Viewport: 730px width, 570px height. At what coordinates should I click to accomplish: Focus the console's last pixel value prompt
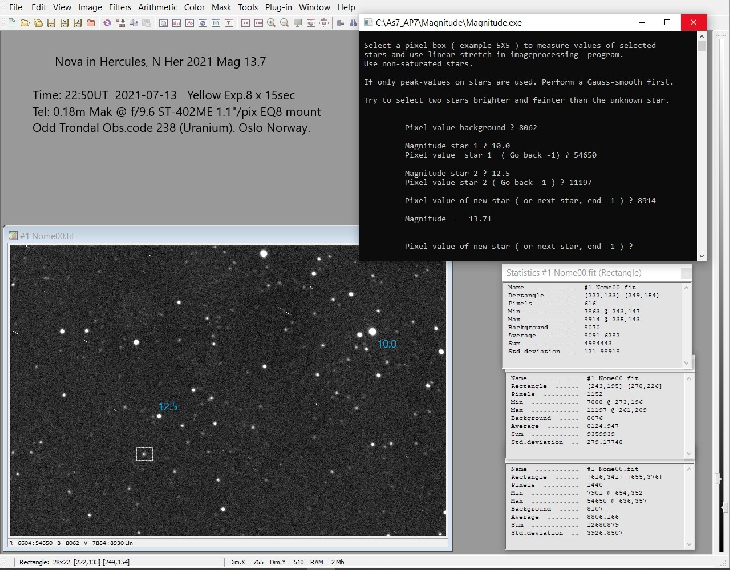(520, 246)
